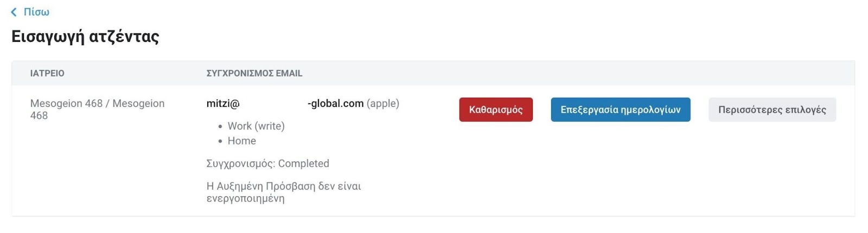Select the ΣΥΓΧΡΟΝΙΣΜΟΣ EMAIL column header
The width and height of the screenshot is (868, 233).
click(254, 73)
